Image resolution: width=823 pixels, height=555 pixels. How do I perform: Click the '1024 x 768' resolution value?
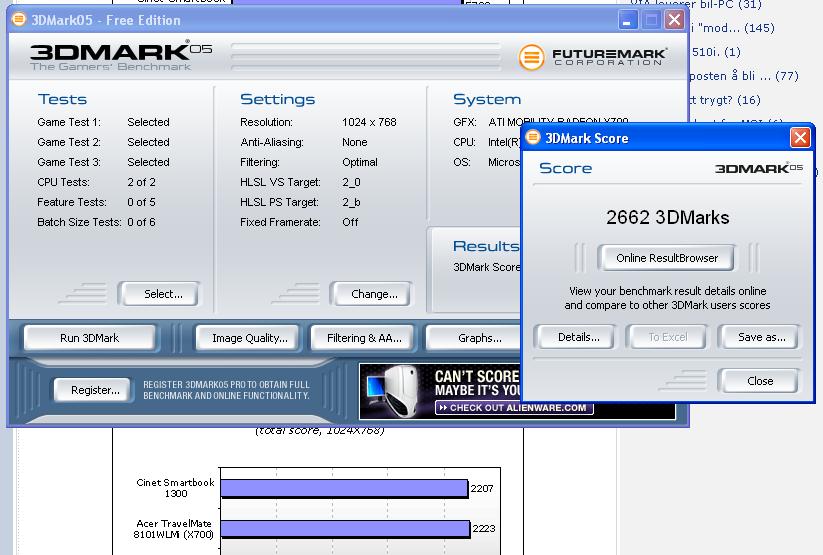[x=369, y=122]
